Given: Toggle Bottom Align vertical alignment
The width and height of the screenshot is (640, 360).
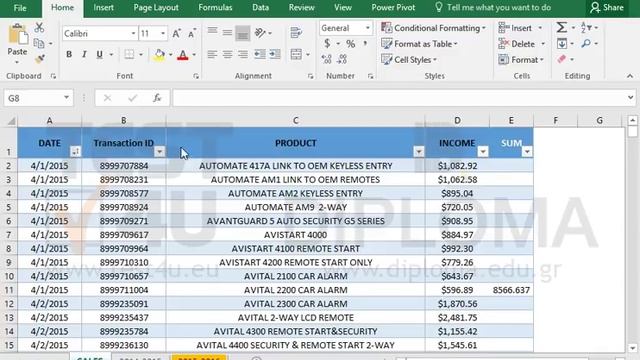Looking at the screenshot, I should pyautogui.click(x=242, y=33).
